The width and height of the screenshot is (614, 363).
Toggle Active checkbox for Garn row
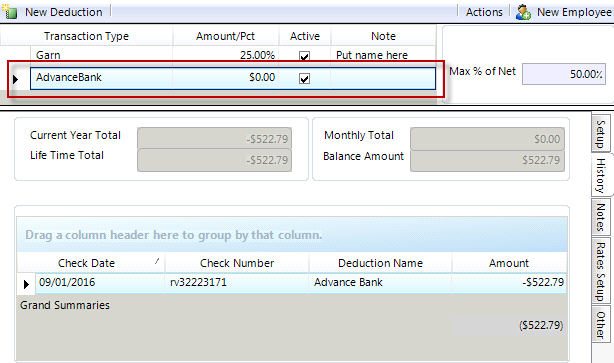tap(304, 56)
